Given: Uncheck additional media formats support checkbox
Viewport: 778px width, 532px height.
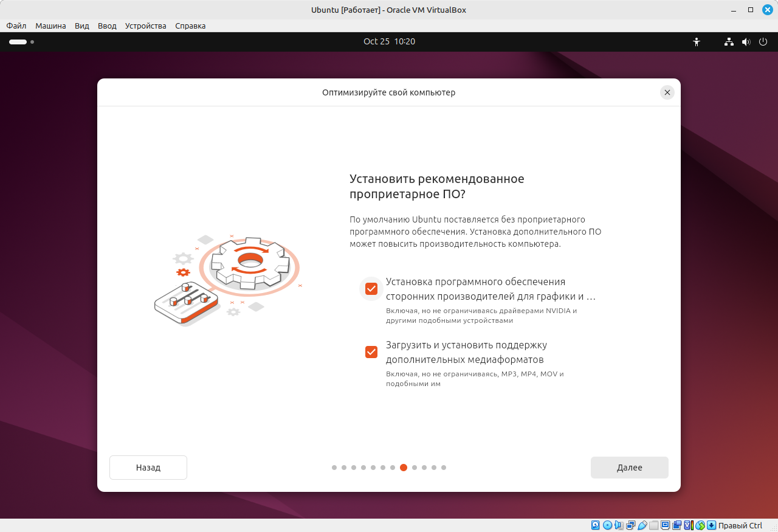Looking at the screenshot, I should click(371, 352).
